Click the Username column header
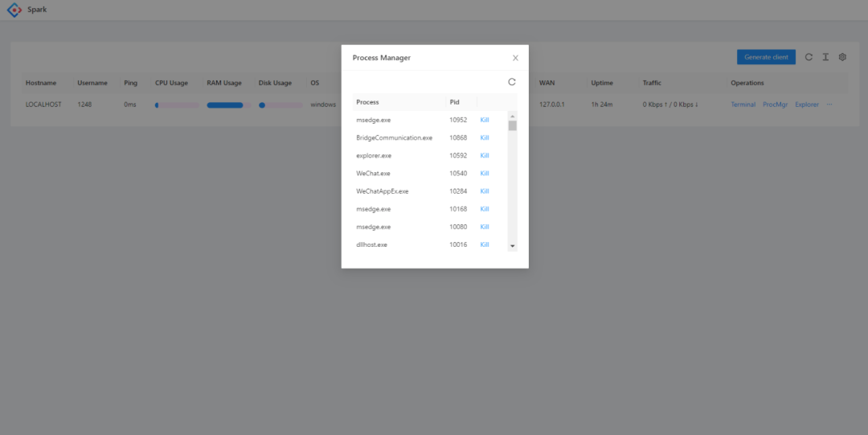The height and width of the screenshot is (435, 868). pos(92,83)
